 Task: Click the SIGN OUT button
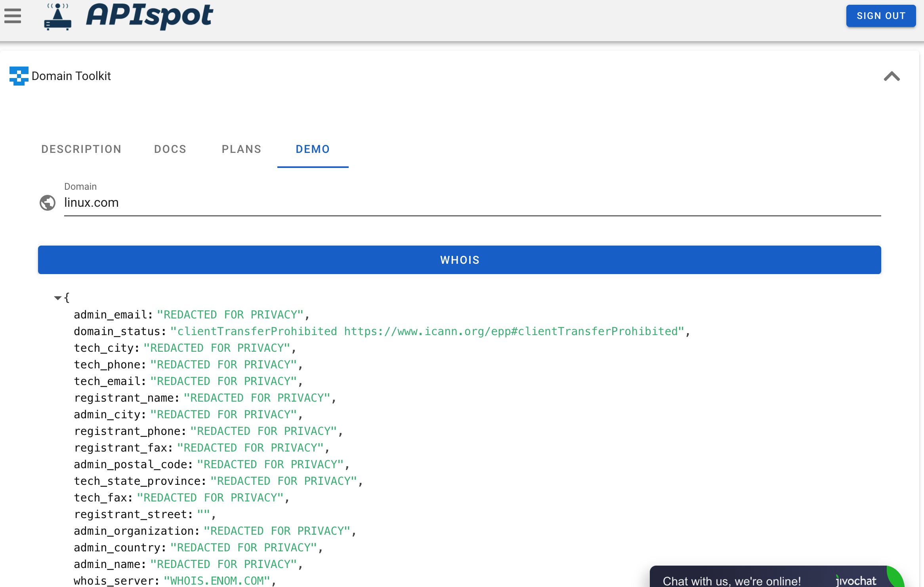[x=881, y=16]
